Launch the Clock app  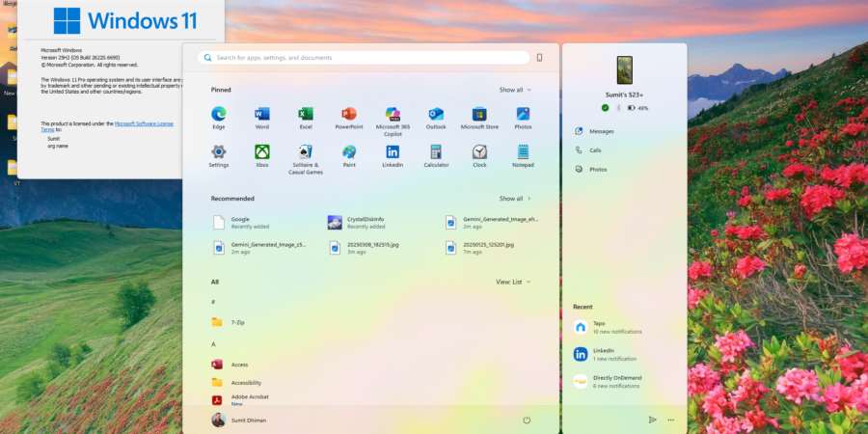coord(479,156)
